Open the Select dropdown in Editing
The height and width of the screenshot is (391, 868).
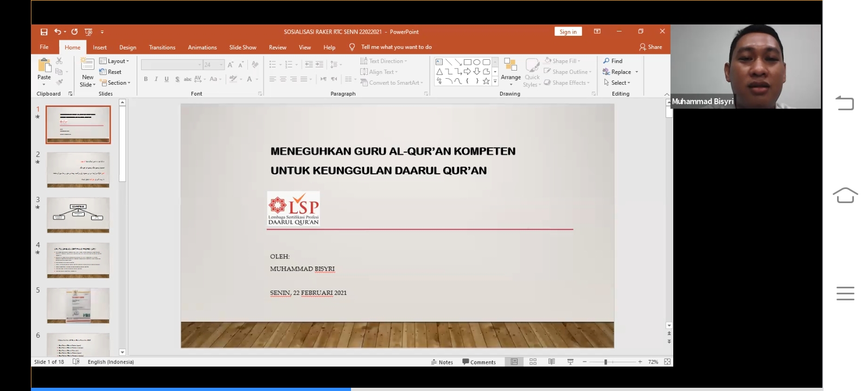617,83
